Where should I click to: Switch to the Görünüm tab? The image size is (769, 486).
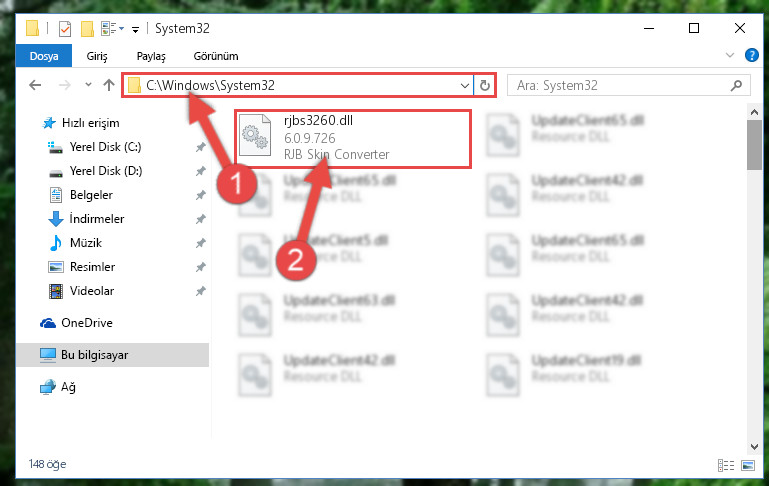point(216,56)
